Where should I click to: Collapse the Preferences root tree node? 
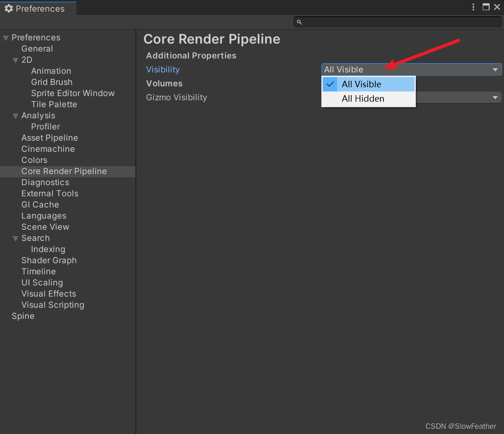(x=6, y=38)
